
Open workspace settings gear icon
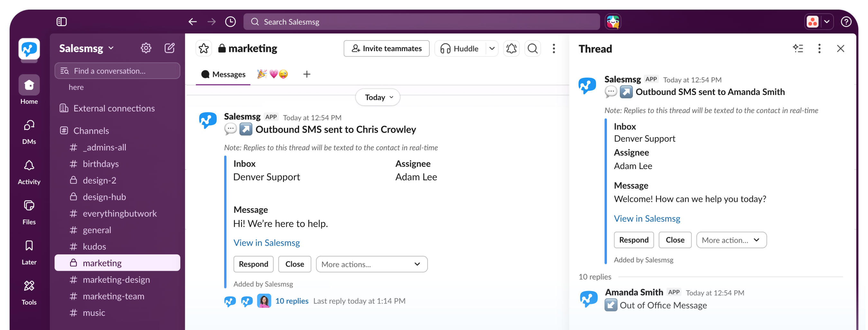146,48
